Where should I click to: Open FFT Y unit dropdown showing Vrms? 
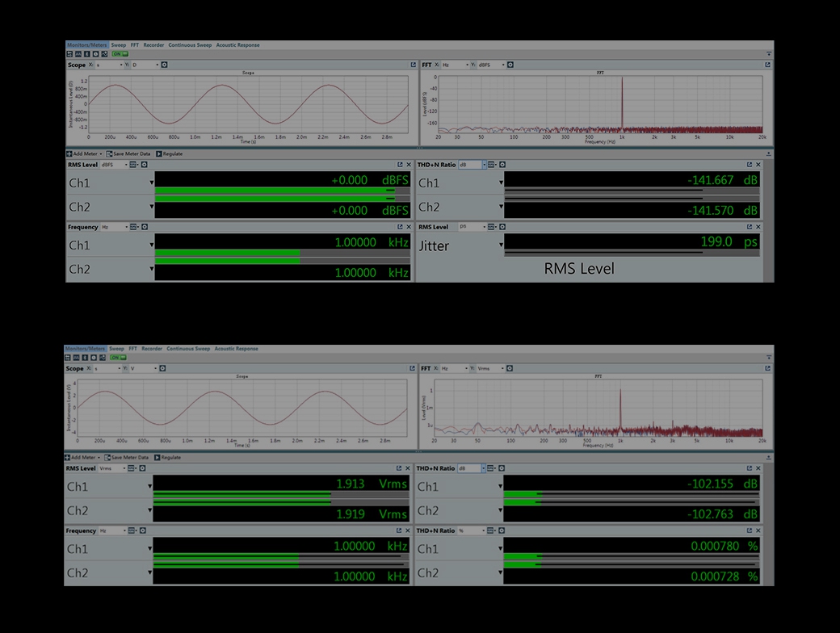click(x=491, y=368)
